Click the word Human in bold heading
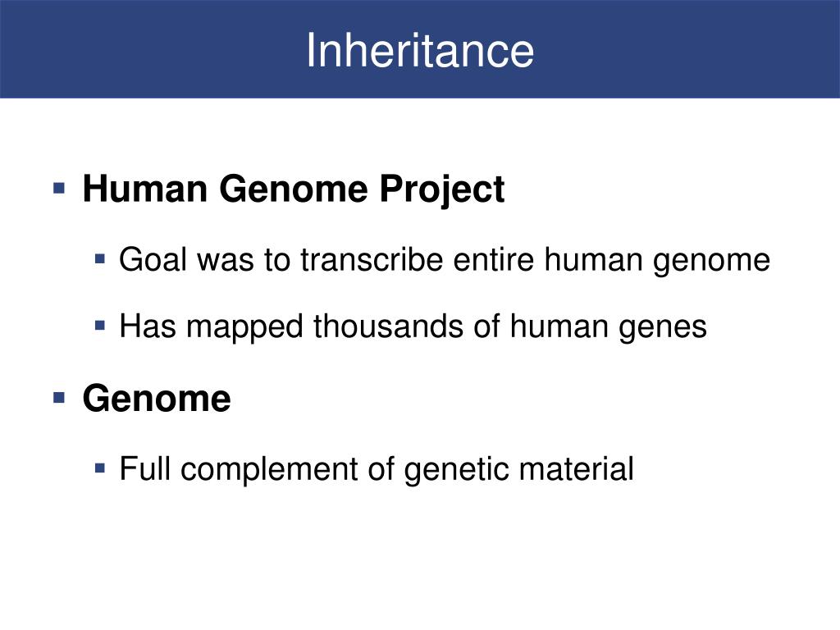The image size is (840, 630). (x=144, y=189)
